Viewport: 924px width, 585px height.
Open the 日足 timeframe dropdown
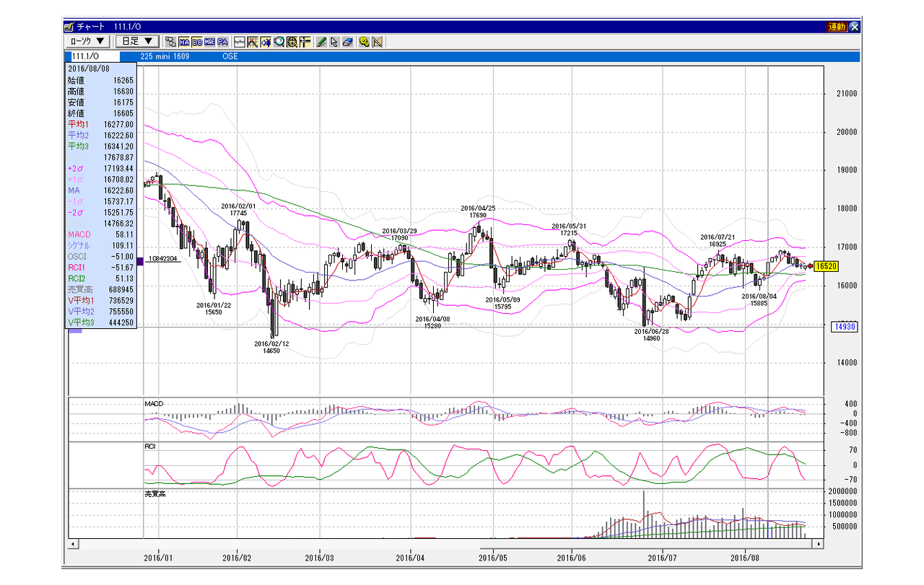pyautogui.click(x=137, y=42)
